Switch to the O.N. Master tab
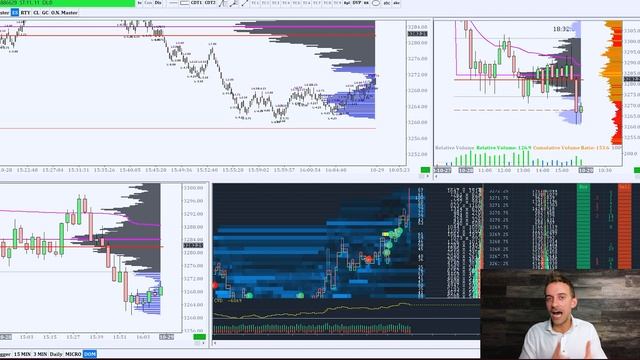 tap(64, 13)
